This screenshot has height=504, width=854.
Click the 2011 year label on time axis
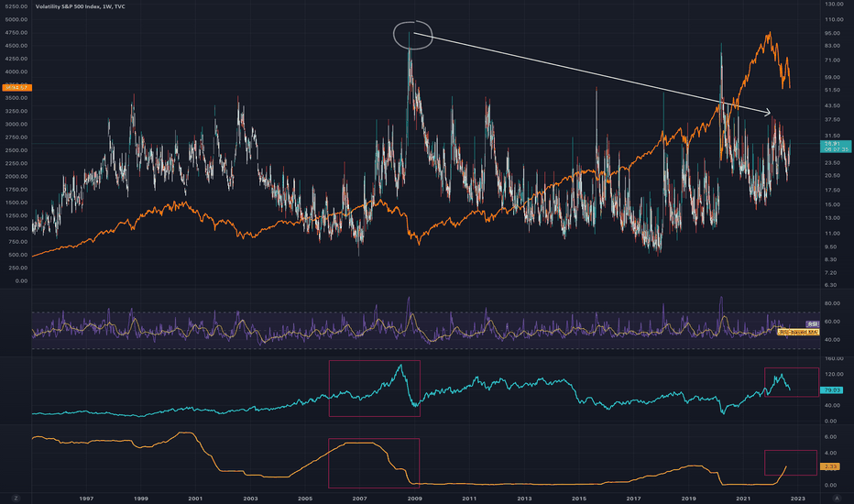coord(469,498)
